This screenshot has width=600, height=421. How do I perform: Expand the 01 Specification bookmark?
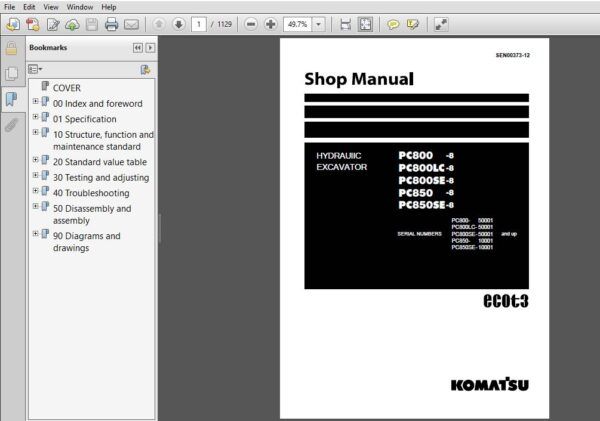point(36,117)
